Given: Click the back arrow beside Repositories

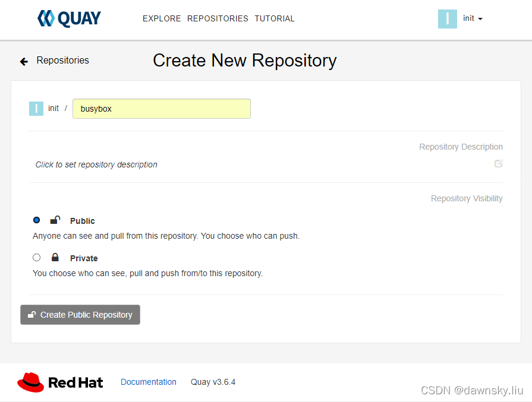Looking at the screenshot, I should coord(24,61).
